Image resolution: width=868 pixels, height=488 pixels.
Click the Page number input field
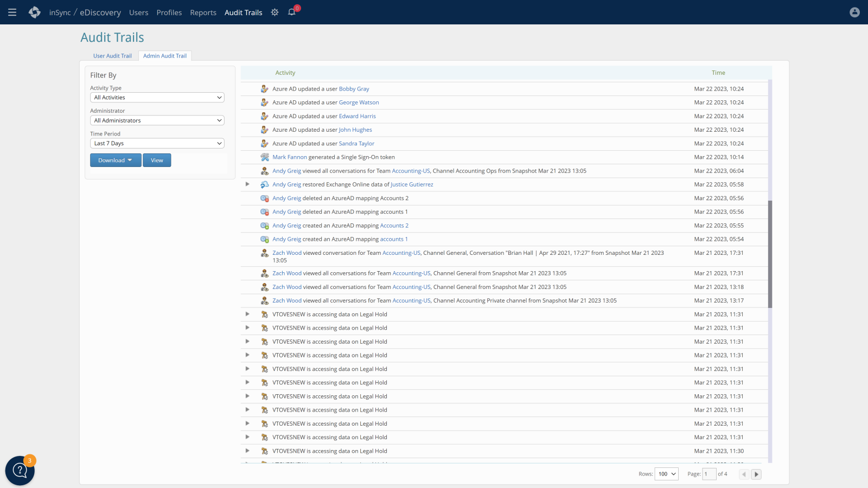(709, 474)
